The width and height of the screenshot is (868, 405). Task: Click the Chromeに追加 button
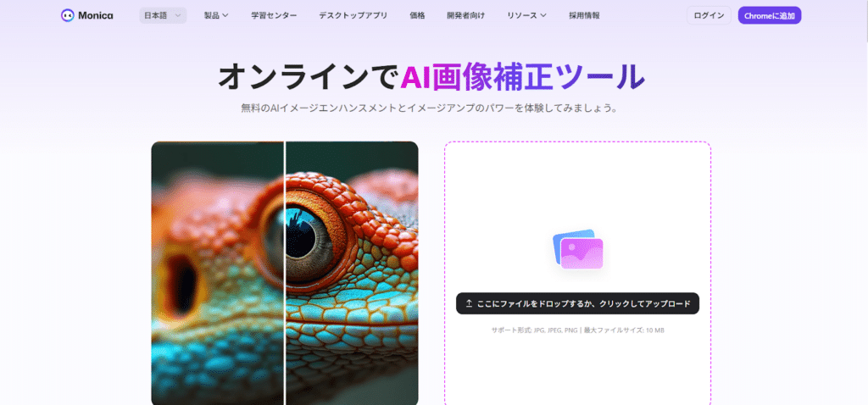click(x=770, y=15)
